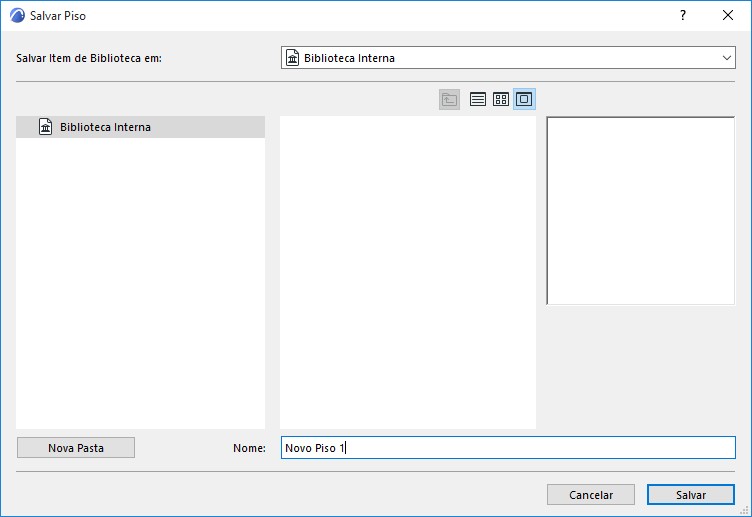The image size is (752, 517).
Task: Select the large preview view icon
Action: click(x=524, y=99)
